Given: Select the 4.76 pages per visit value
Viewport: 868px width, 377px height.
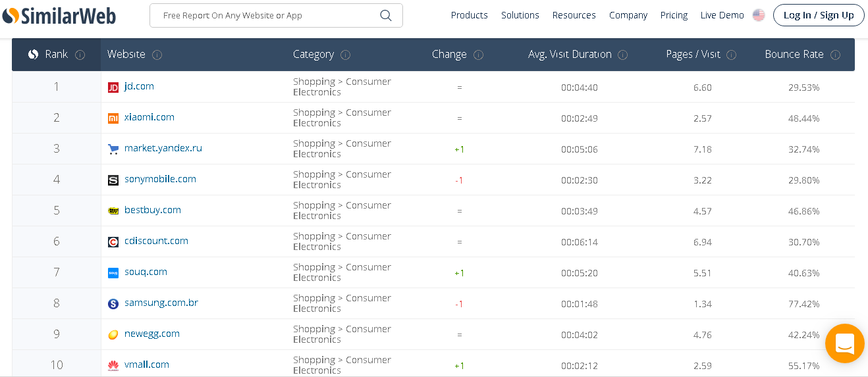Looking at the screenshot, I should tap(703, 335).
